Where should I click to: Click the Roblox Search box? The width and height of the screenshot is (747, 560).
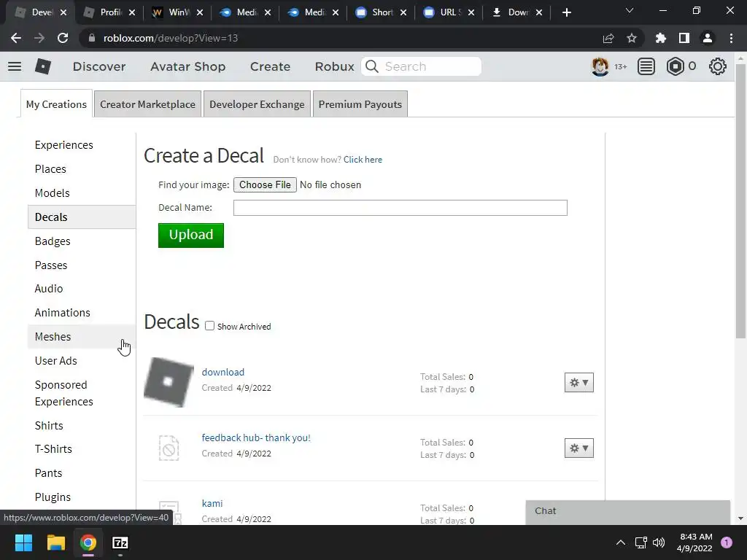422,66
